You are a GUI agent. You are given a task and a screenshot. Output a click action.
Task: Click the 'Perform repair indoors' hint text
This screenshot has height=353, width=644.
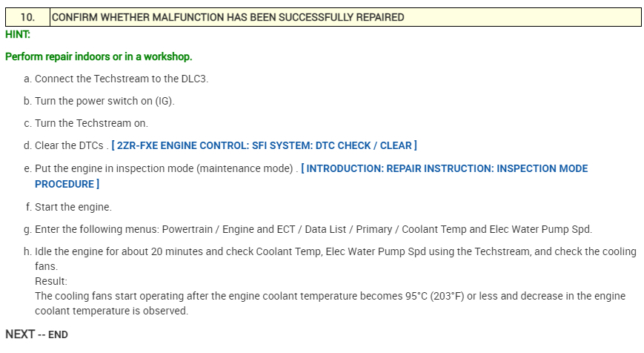(x=99, y=56)
